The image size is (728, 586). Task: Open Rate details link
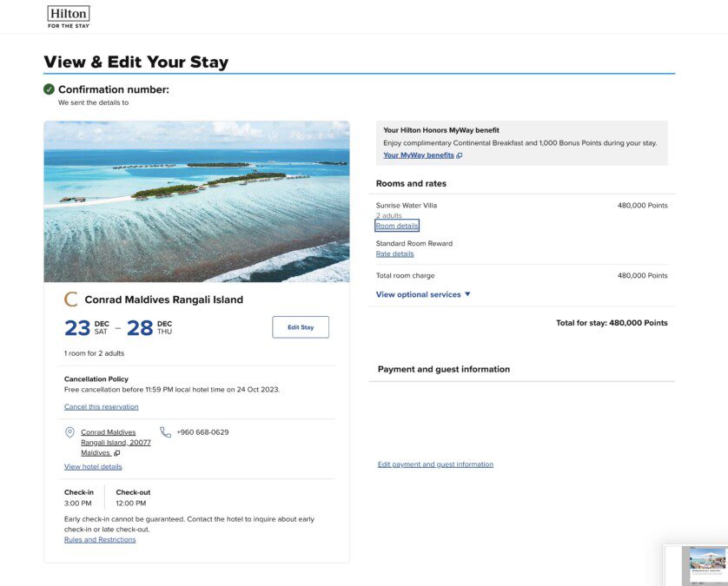[x=394, y=253]
